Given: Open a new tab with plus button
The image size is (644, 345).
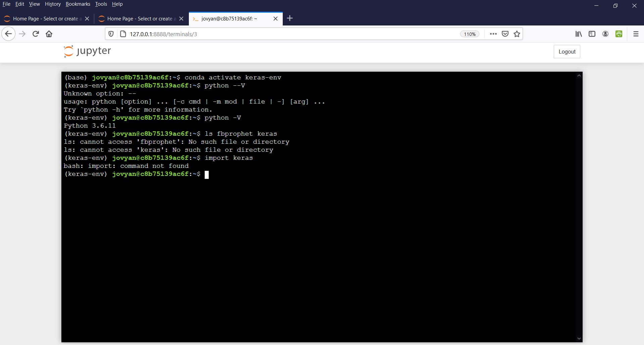Looking at the screenshot, I should coord(290,18).
